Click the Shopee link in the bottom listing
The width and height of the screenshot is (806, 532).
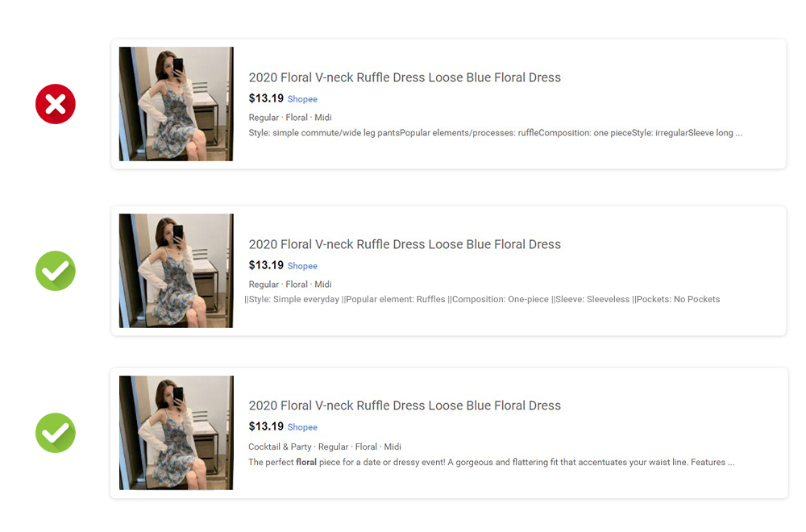(302, 426)
